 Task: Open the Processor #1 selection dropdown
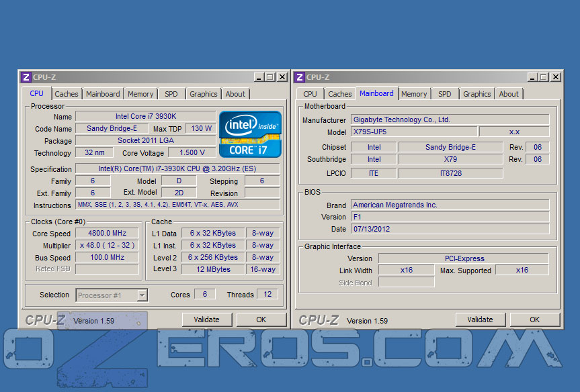(x=112, y=295)
